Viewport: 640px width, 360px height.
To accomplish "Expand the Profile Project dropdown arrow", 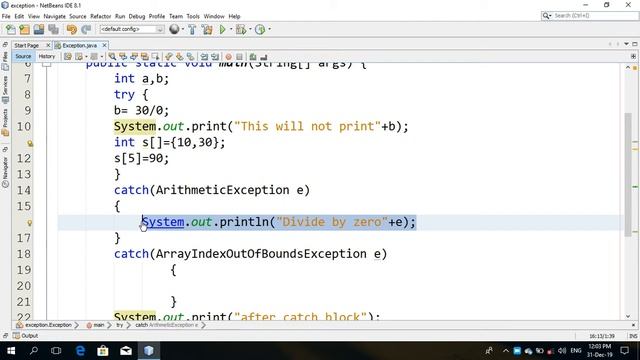I will [269, 29].
